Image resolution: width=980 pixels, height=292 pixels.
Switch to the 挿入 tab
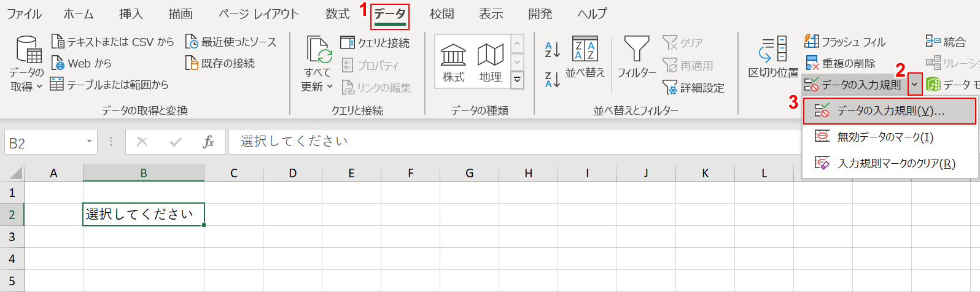coord(131,13)
